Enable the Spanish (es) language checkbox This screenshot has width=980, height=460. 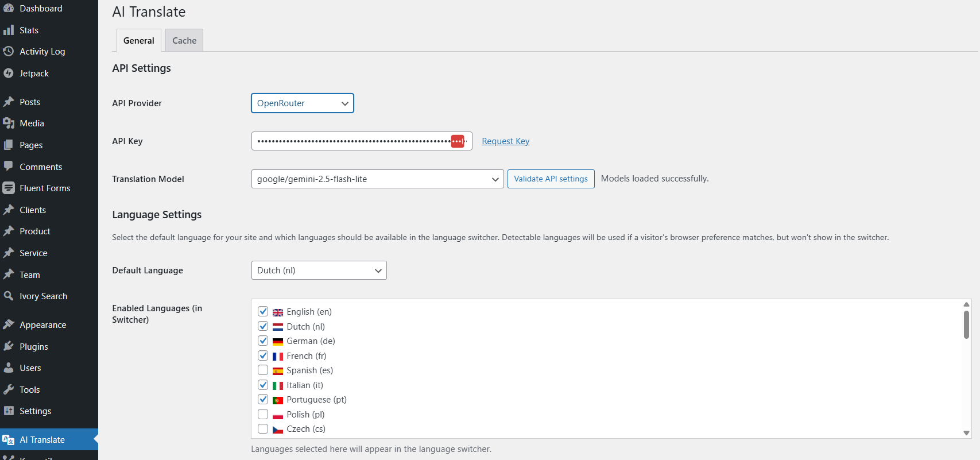263,370
